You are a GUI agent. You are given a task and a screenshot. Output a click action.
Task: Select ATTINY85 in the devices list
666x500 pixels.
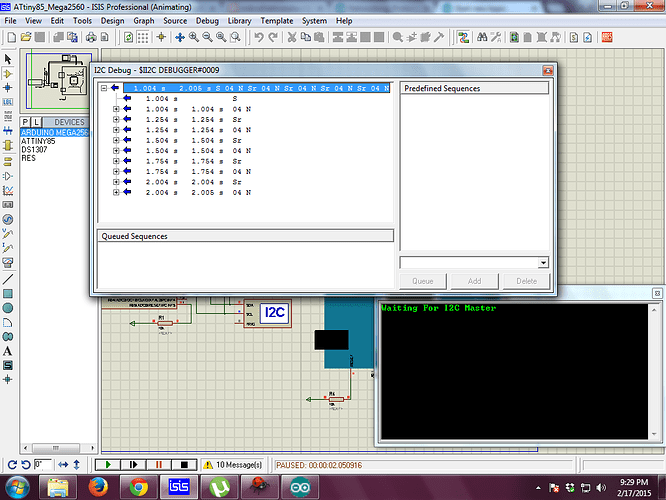[39, 141]
